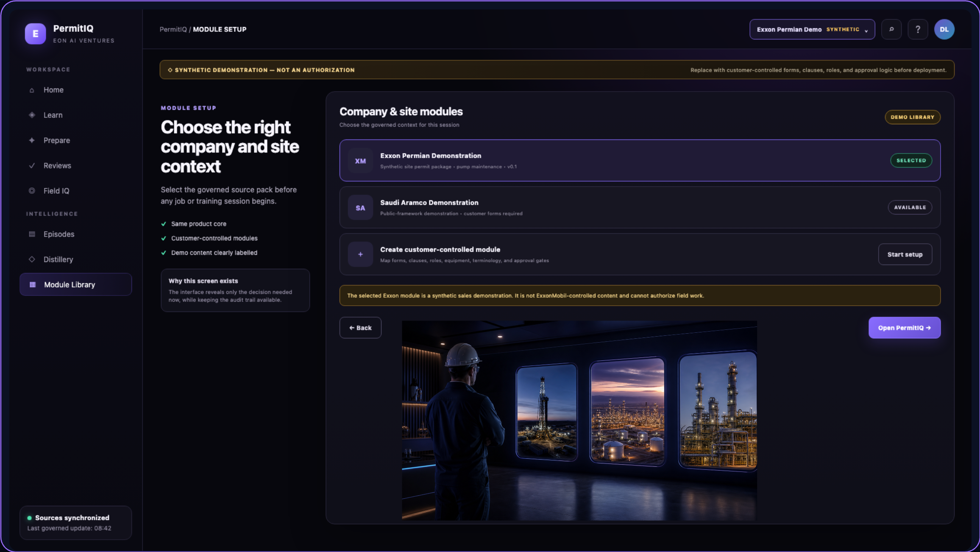Click the yellow Exxon synthetic sales warning message
Image resolution: width=980 pixels, height=552 pixels.
640,296
